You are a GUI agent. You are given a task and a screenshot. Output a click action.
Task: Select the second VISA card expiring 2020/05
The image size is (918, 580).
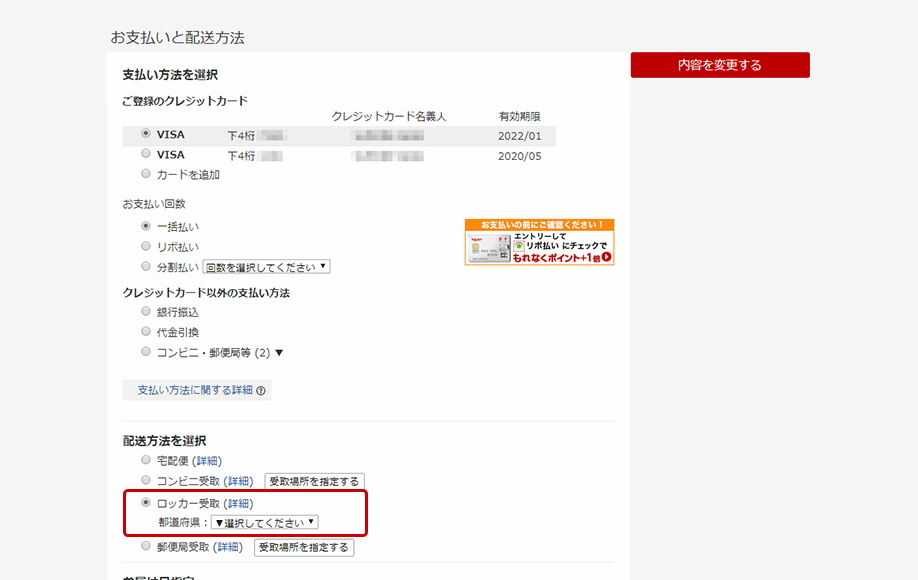coord(147,154)
